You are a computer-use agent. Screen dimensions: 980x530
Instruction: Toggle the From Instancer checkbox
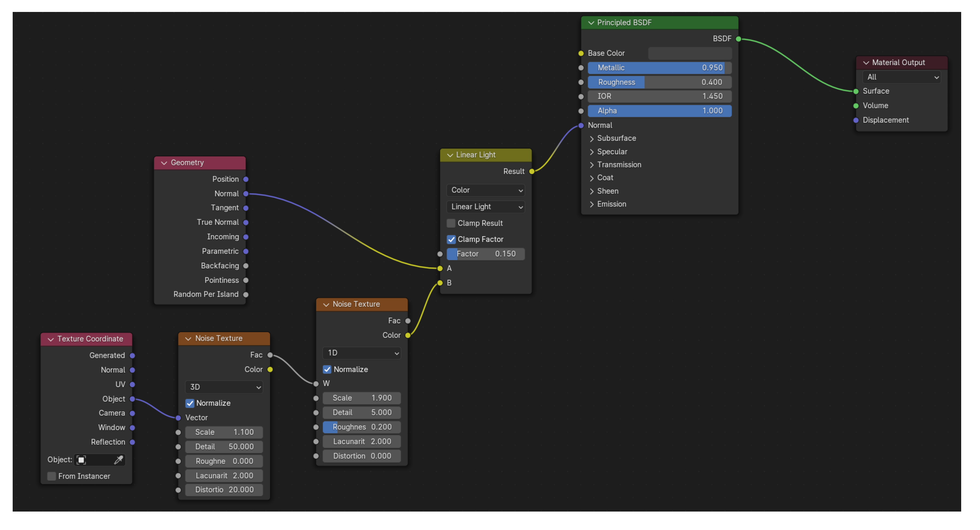tap(52, 476)
